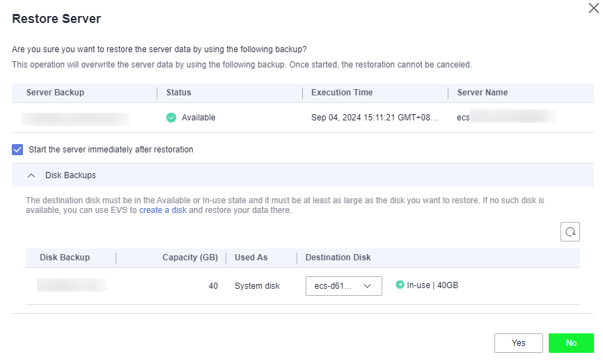Click the green Available status checkmark icon
The height and width of the screenshot is (364, 603).
coord(171,118)
